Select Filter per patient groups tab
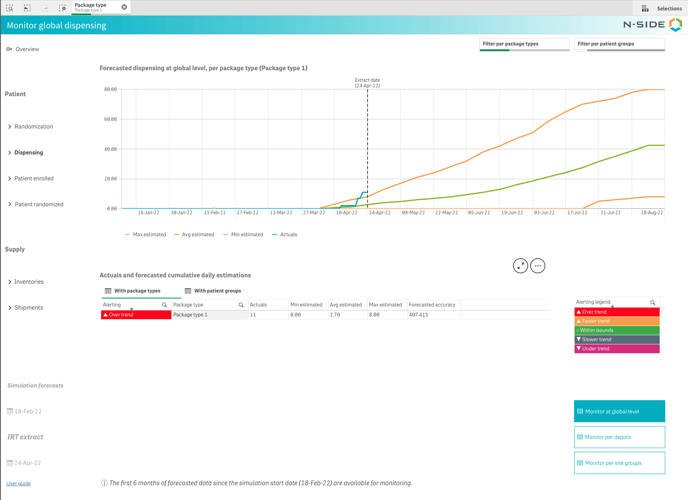Screen dimensions: 688x500 pyautogui.click(x=619, y=44)
